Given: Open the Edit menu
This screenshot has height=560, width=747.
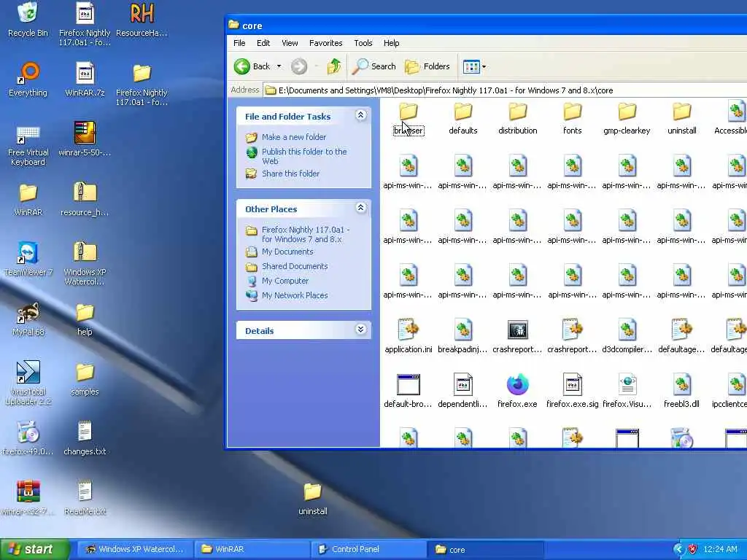Looking at the screenshot, I should click(263, 43).
